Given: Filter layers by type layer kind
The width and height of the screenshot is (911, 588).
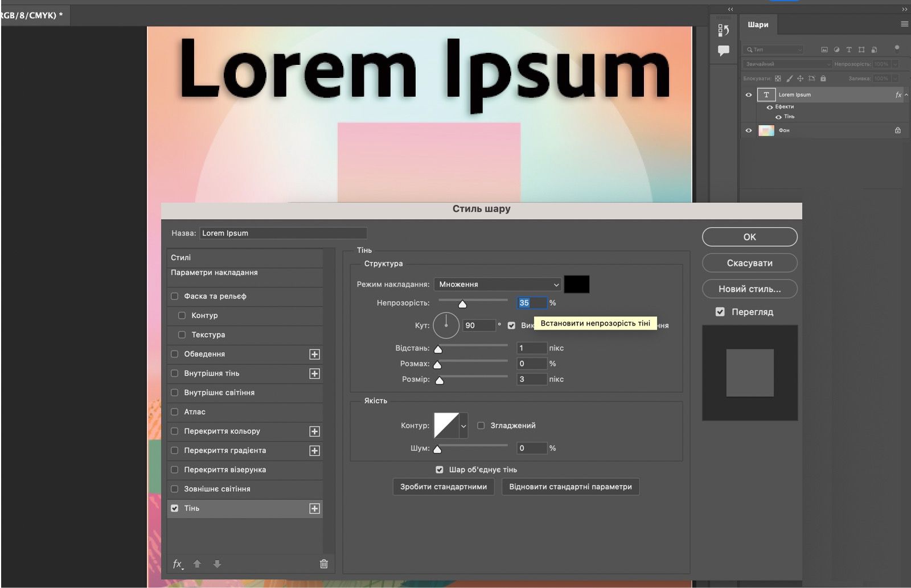Looking at the screenshot, I should coord(849,50).
